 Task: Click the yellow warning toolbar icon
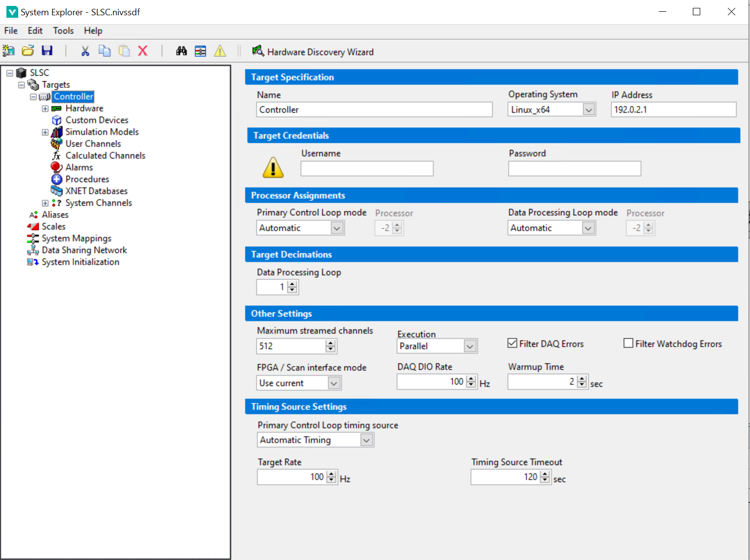pyautogui.click(x=220, y=51)
